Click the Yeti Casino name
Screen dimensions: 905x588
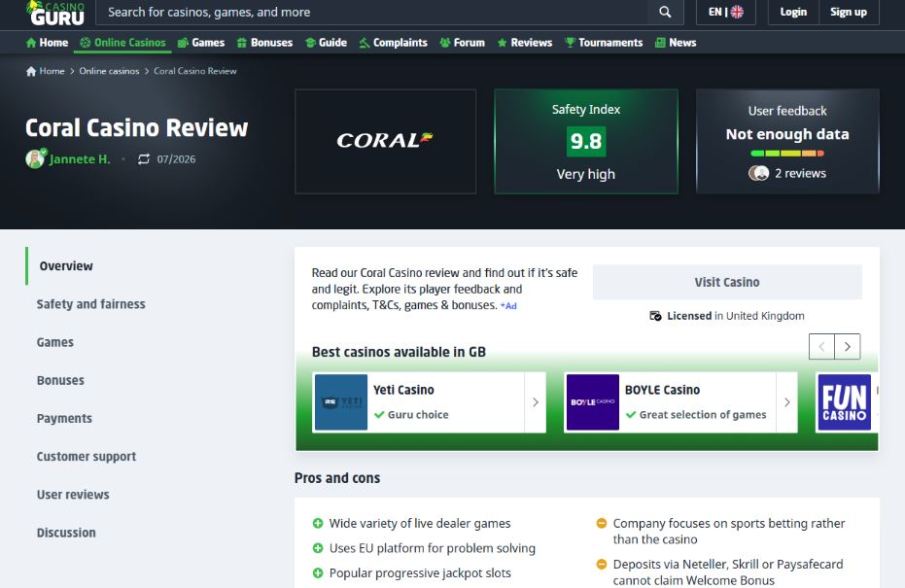(x=403, y=390)
